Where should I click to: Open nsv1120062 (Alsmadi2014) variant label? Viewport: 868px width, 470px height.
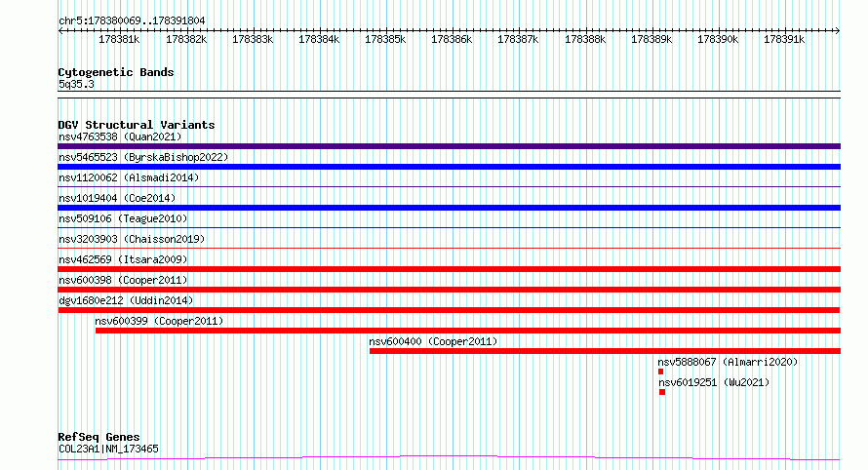click(129, 177)
